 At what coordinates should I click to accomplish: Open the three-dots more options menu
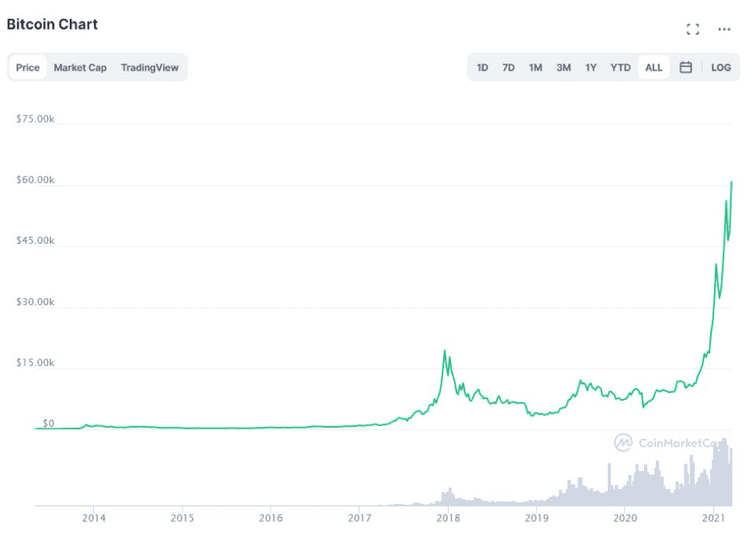(x=724, y=30)
